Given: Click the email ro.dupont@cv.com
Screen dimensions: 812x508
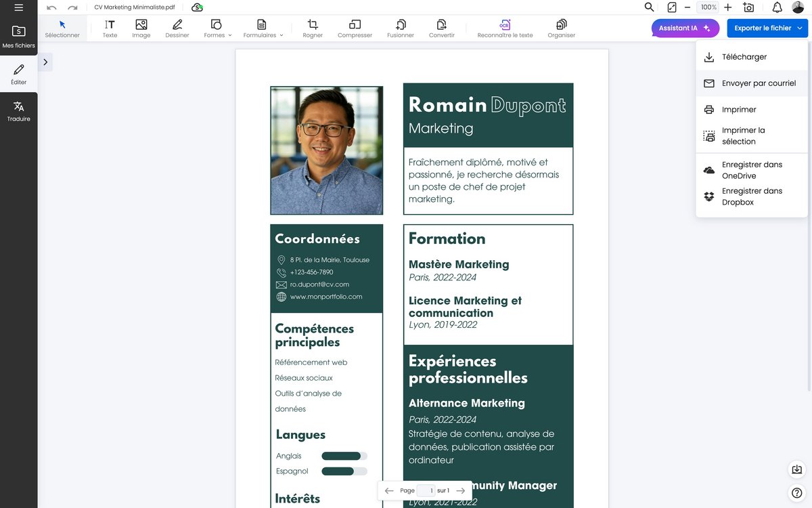Looking at the screenshot, I should (x=319, y=284).
